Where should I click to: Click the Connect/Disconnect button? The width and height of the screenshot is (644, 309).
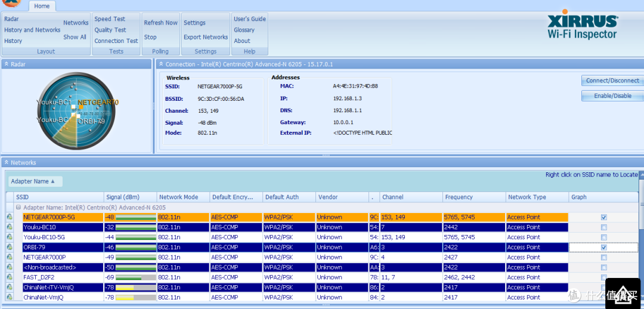coord(612,81)
